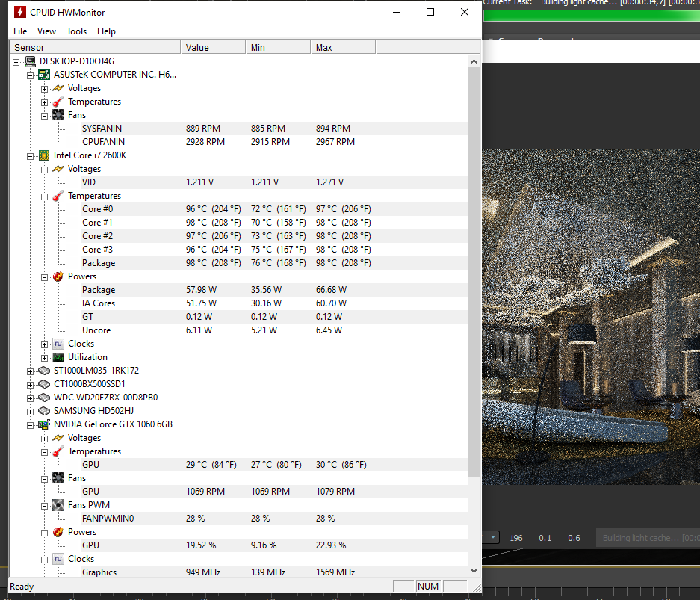
Task: Click the Fans PWM icon
Action: pos(58,505)
